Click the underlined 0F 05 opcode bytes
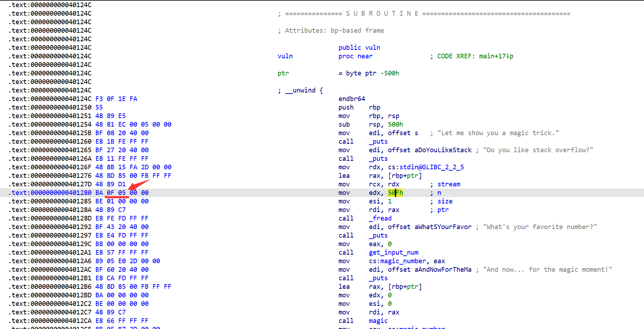The image size is (644, 329). point(116,193)
